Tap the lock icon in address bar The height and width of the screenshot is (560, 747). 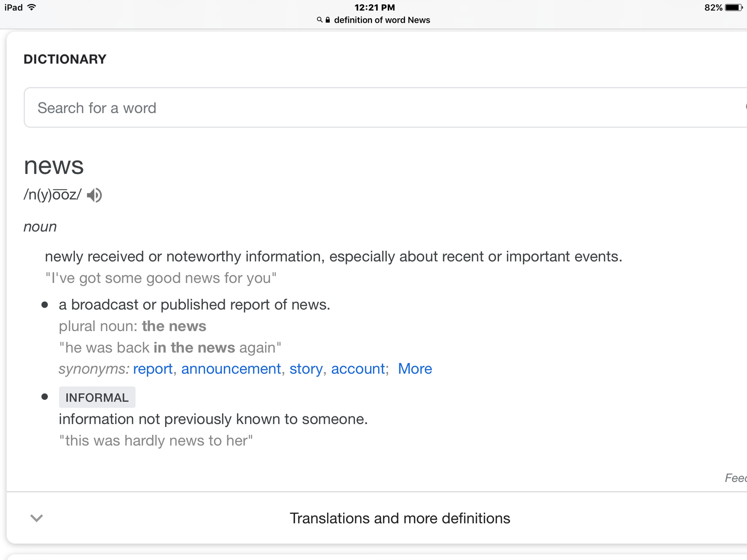click(x=328, y=20)
